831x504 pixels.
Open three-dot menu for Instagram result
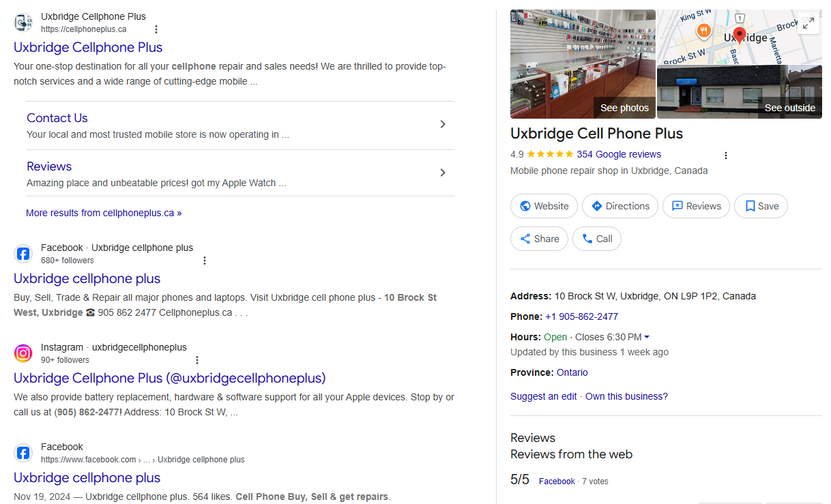197,360
